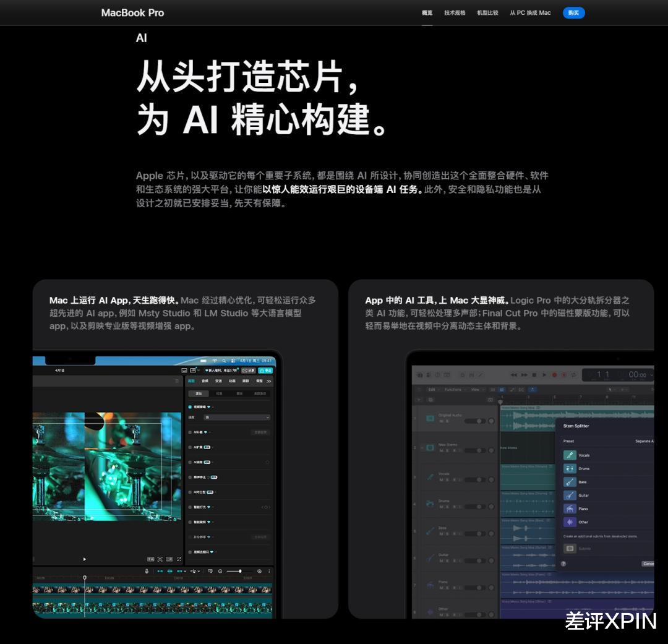Click the focus frame icon under the preview
This screenshot has height=644, width=668.
(160, 559)
